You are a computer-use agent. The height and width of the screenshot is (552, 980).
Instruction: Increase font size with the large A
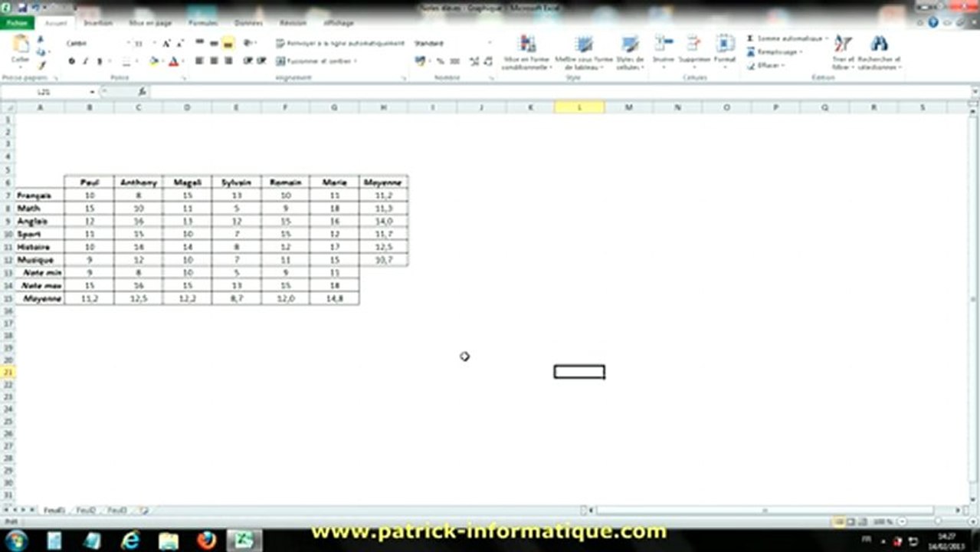coord(165,44)
